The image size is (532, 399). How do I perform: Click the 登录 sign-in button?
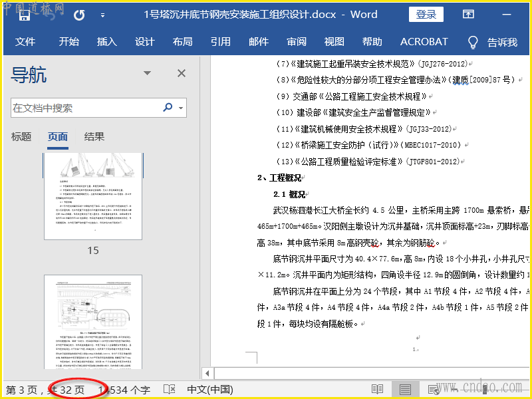click(426, 14)
